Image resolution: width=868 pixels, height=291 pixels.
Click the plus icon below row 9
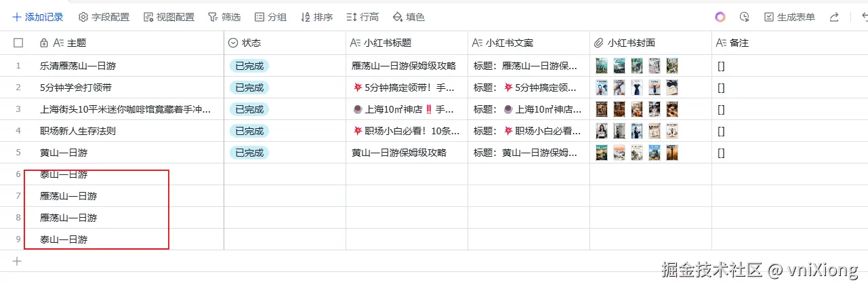18,260
